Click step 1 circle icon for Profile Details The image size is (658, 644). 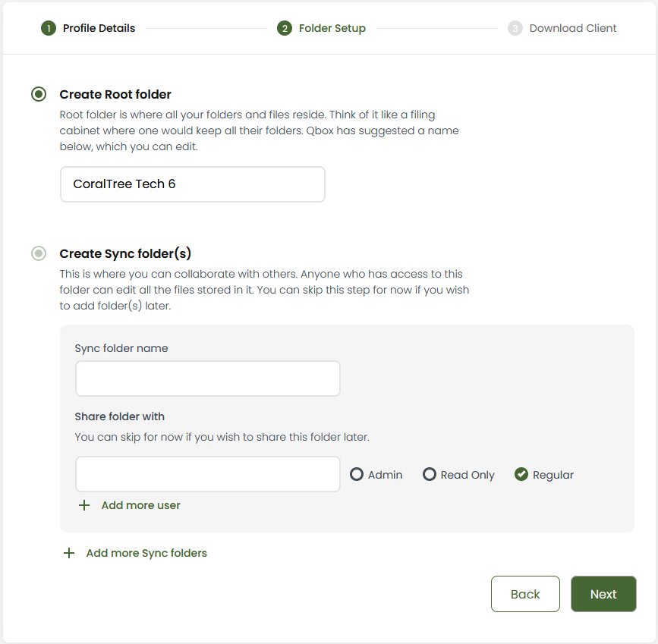(49, 29)
